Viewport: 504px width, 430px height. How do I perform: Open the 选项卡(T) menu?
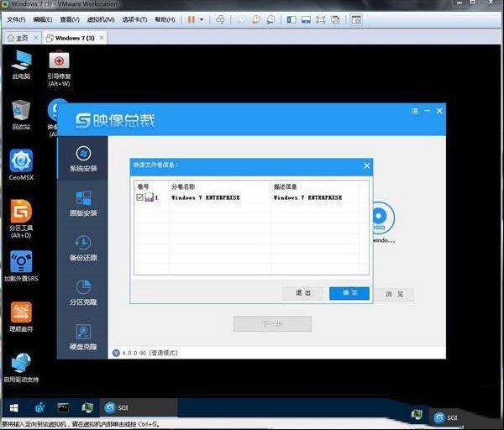click(x=134, y=19)
